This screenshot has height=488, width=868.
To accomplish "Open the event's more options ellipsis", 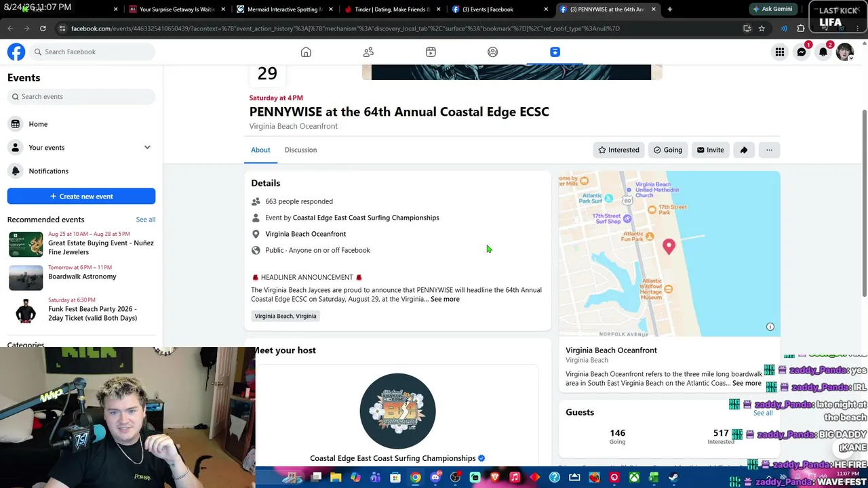I will [x=769, y=150].
